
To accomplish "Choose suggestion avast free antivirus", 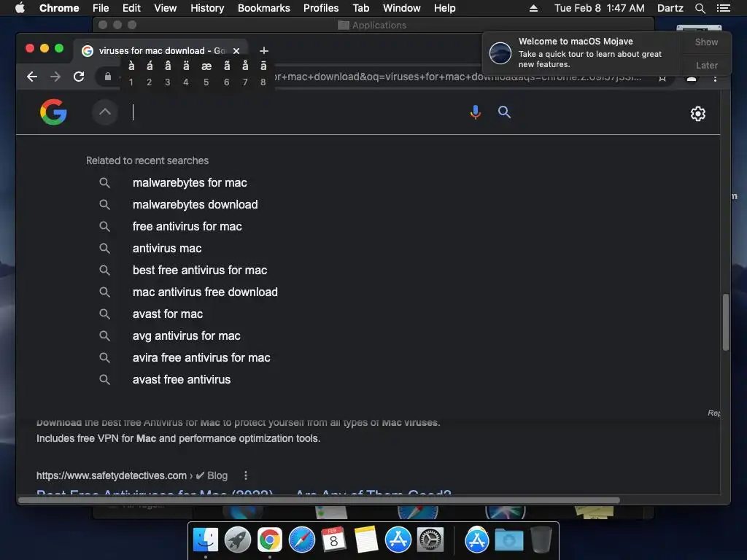I will coord(182,380).
